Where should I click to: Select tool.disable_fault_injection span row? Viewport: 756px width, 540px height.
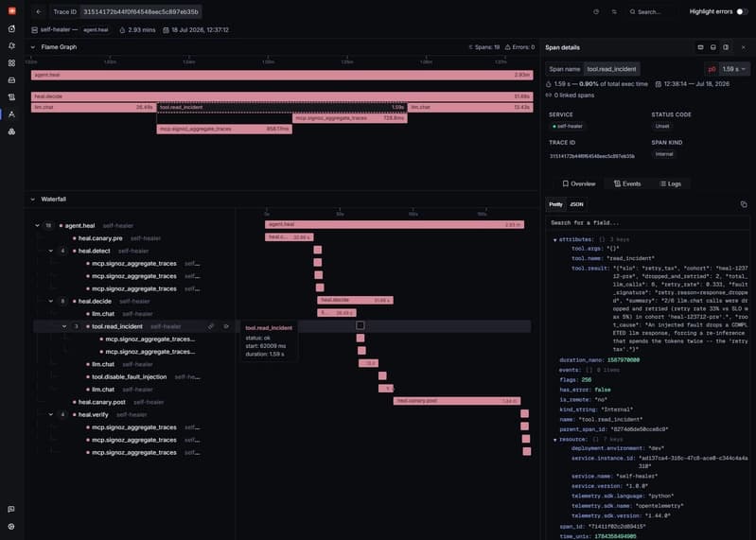point(130,376)
